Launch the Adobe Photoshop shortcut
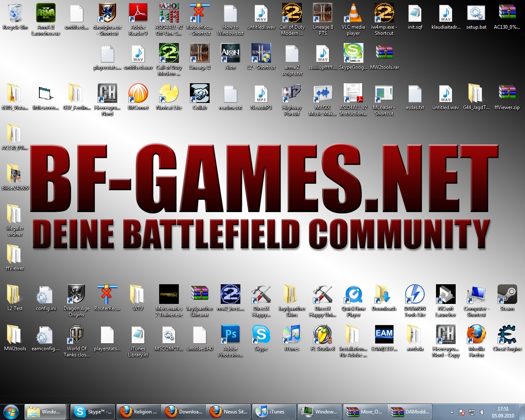Viewport: 525px width, 420px height. tap(230, 336)
